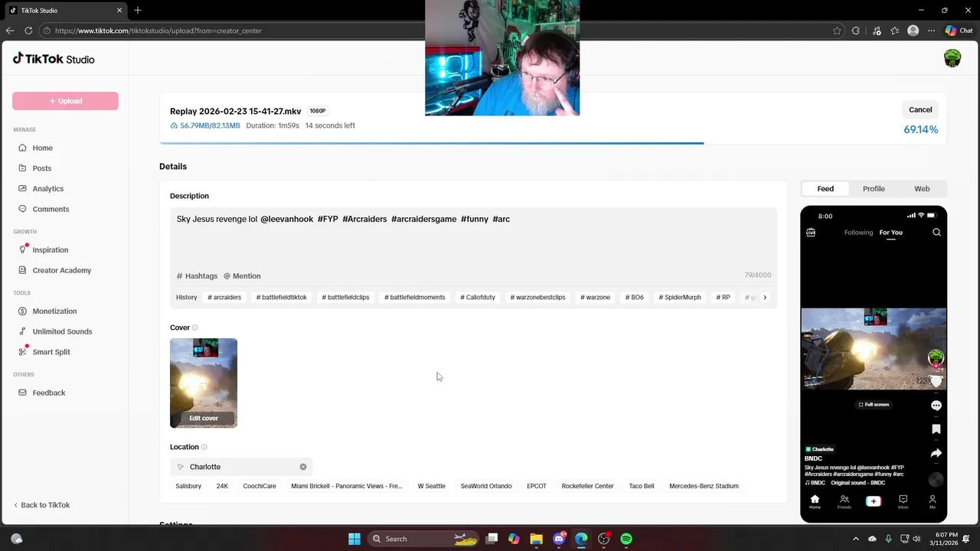Add the # BO6 hashtag
This screenshot has width=980, height=551.
[635, 297]
